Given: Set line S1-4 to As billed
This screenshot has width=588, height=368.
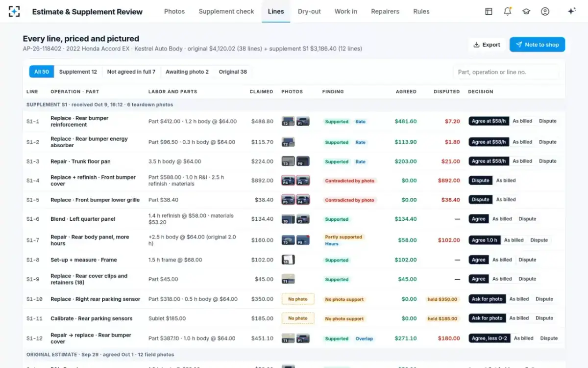Looking at the screenshot, I should pos(506,180).
